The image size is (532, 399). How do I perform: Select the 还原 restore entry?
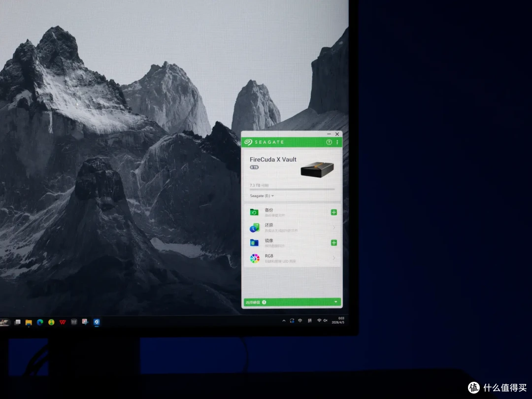(x=292, y=227)
